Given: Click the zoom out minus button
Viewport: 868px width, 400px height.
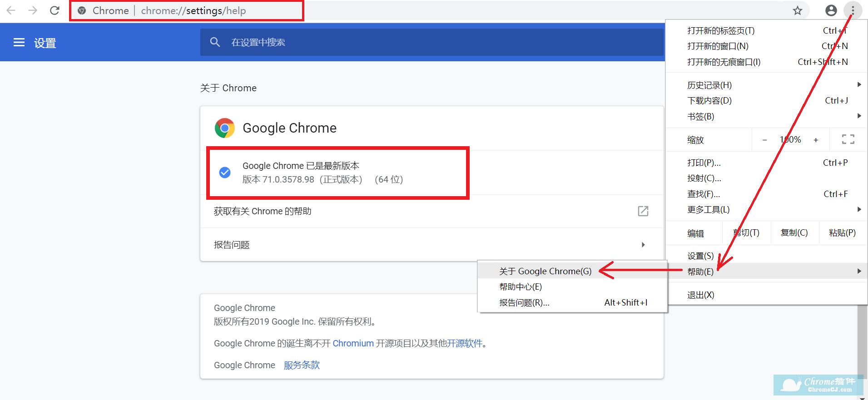Looking at the screenshot, I should click(x=764, y=140).
